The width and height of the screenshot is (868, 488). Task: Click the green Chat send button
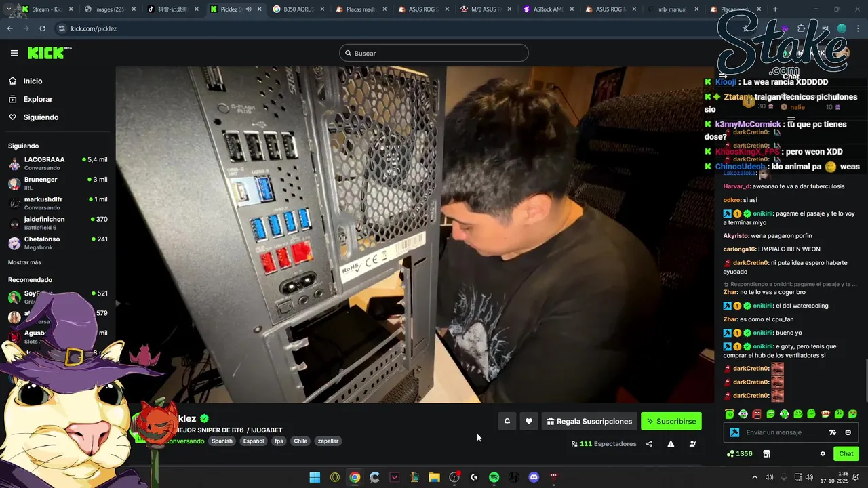tap(846, 453)
